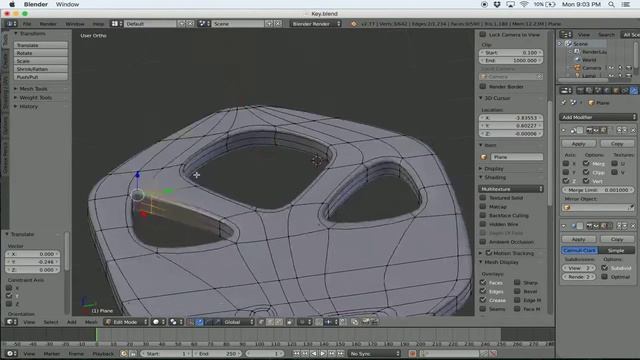Open the Multitexture shading dropdown
This screenshot has height=360, width=640.
click(x=511, y=189)
